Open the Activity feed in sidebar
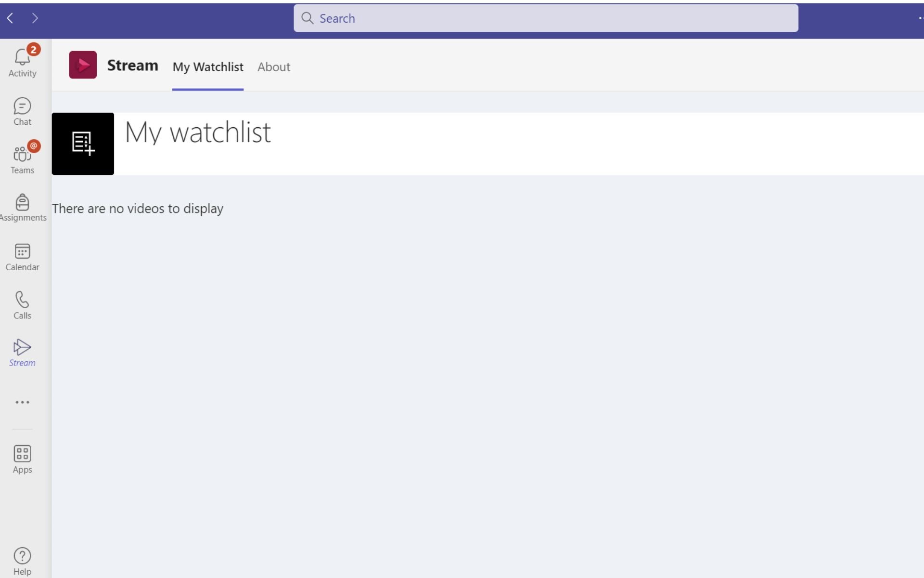This screenshot has height=578, width=924. pyautogui.click(x=22, y=63)
